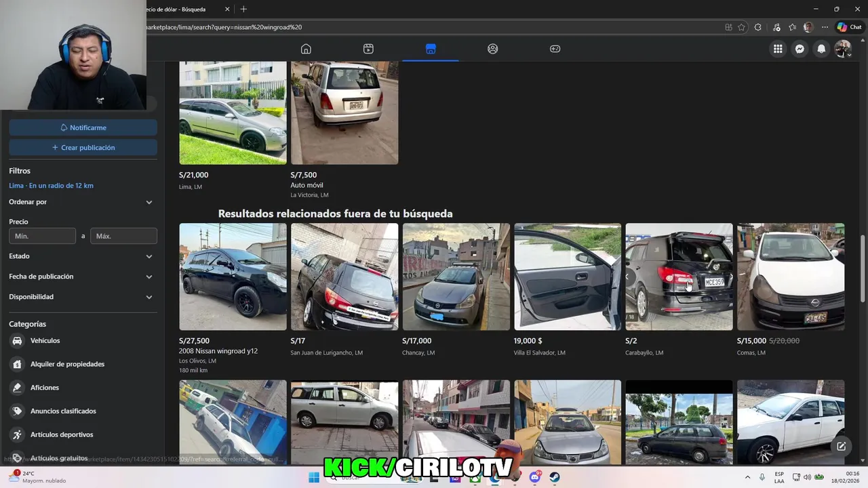The width and height of the screenshot is (868, 488).
Task: Open the San Juan de Lurigancho listing photo
Action: coord(344,277)
